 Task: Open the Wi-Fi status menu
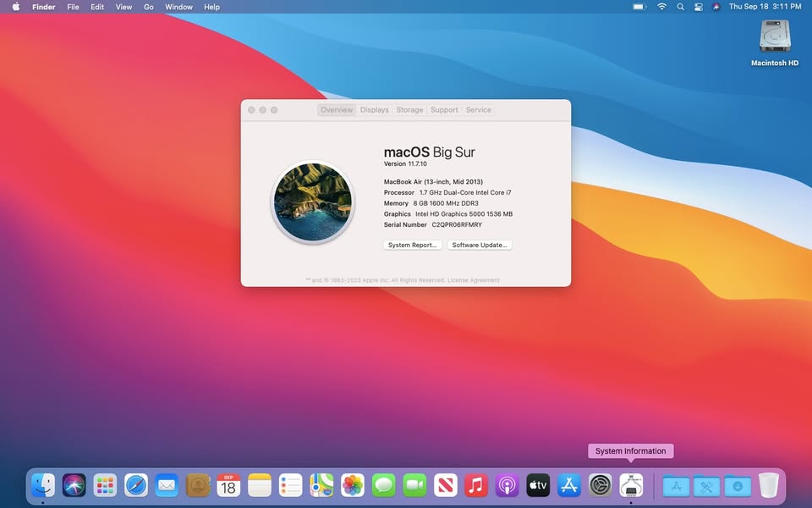coord(661,7)
